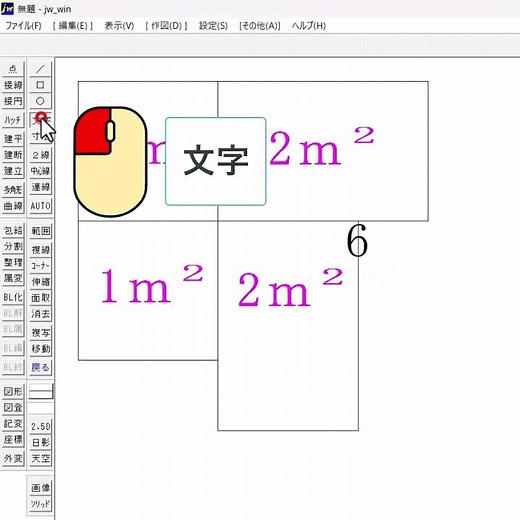Activate the 接線 tangent line tool
This screenshot has width=520, height=520.
[13, 85]
